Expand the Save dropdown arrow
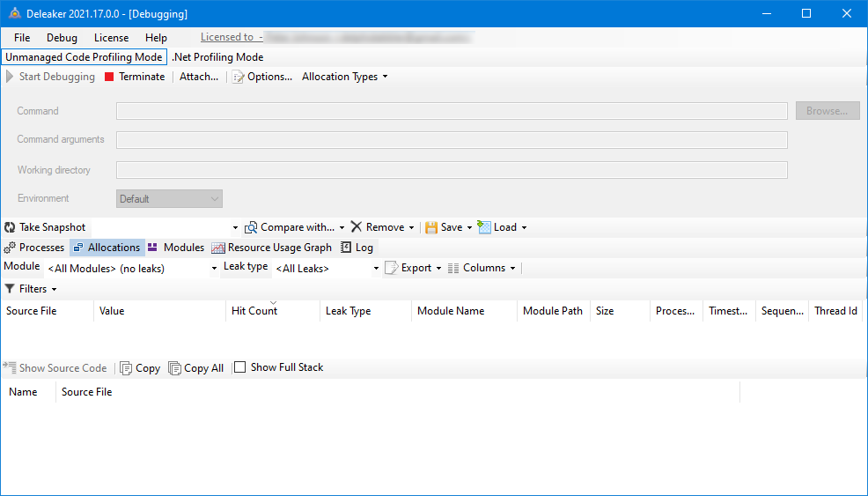Viewport: 868px width, 496px height. 469,228
